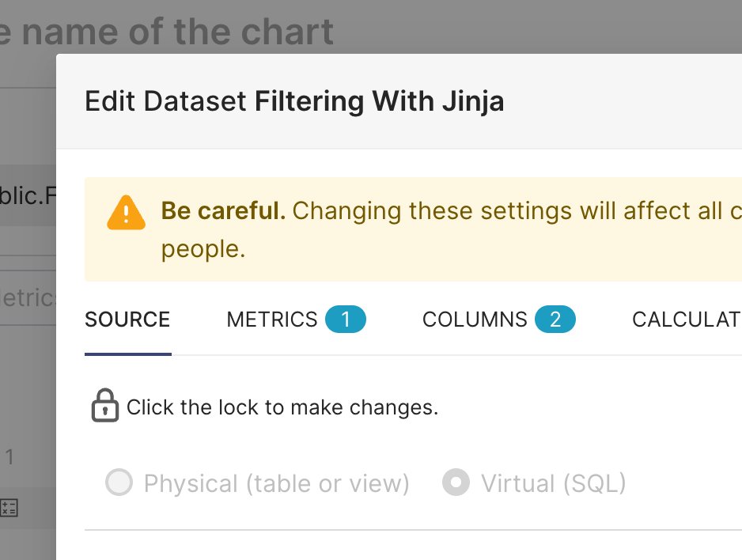Click the METRICS count badge showing 1

(x=346, y=320)
